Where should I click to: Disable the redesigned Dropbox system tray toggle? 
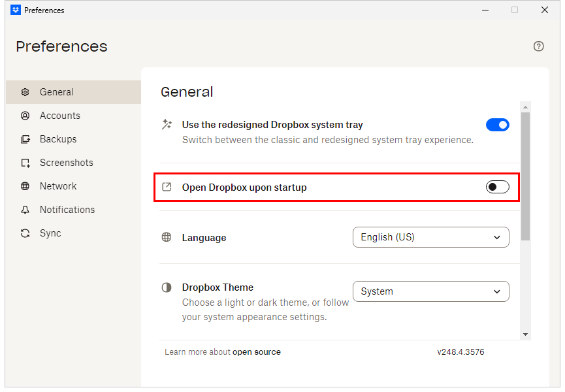(497, 125)
